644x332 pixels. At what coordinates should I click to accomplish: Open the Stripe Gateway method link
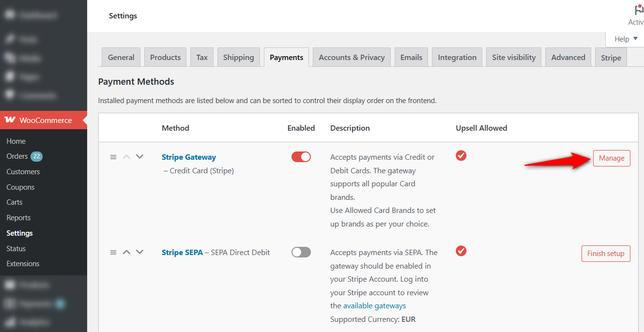(x=189, y=157)
